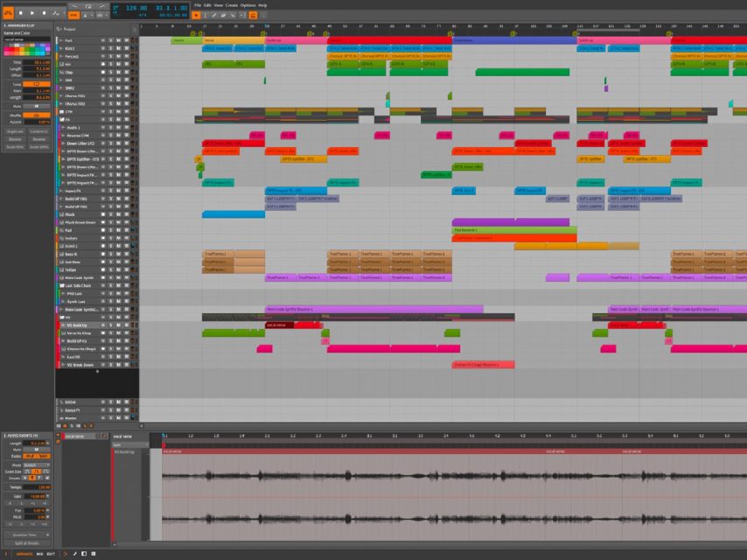The width and height of the screenshot is (747, 560).
Task: Open the Options menu
Action: 246,4
